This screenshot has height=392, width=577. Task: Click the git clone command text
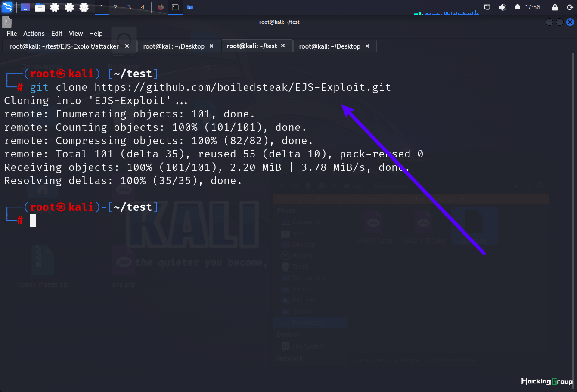[x=210, y=87]
